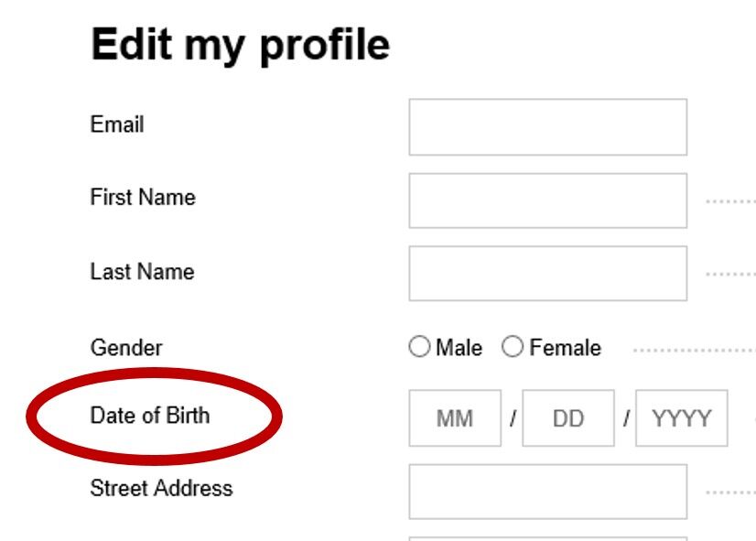Click the 'Edit my profile' heading
The image size is (756, 541).
241,45
